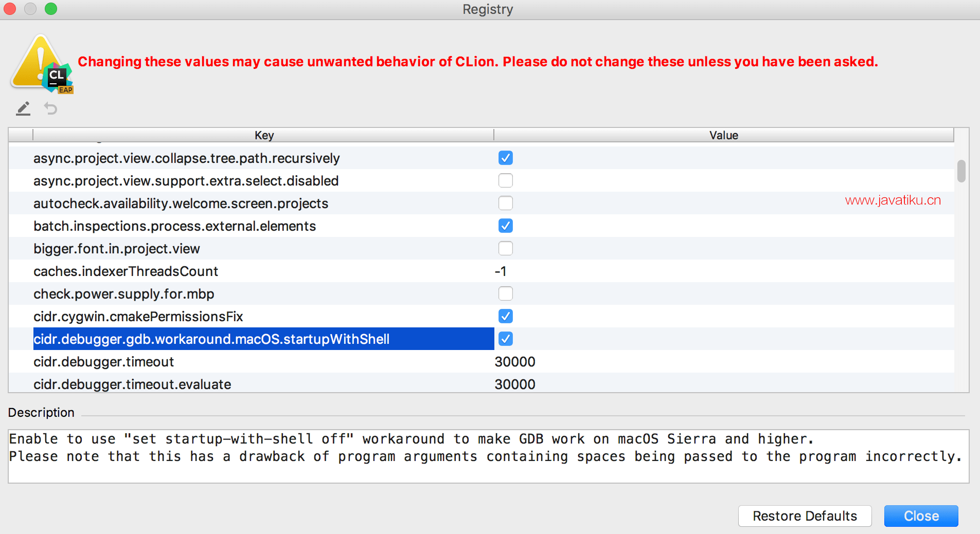Screen dimensions: 980x534
Task: Select the async.project.view.collapse.tree.path.recursively key
Action: tap(186, 158)
